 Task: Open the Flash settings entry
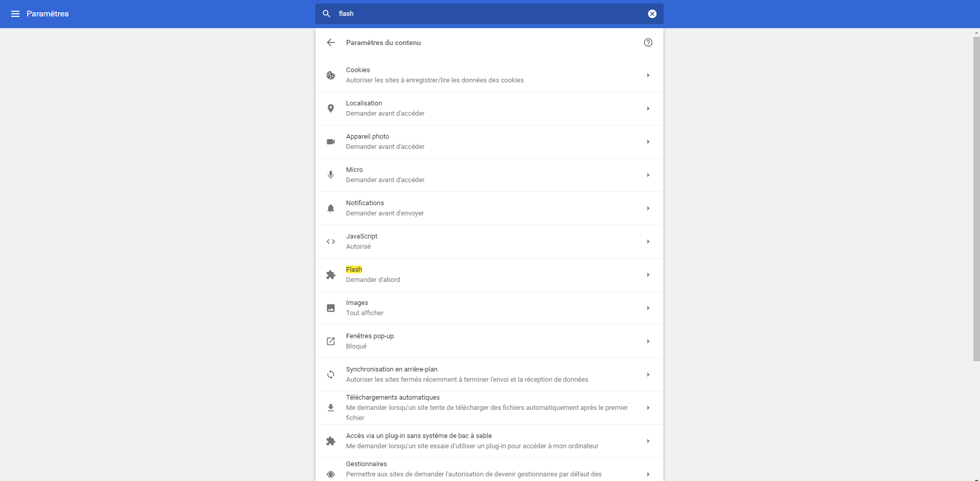[x=489, y=275]
